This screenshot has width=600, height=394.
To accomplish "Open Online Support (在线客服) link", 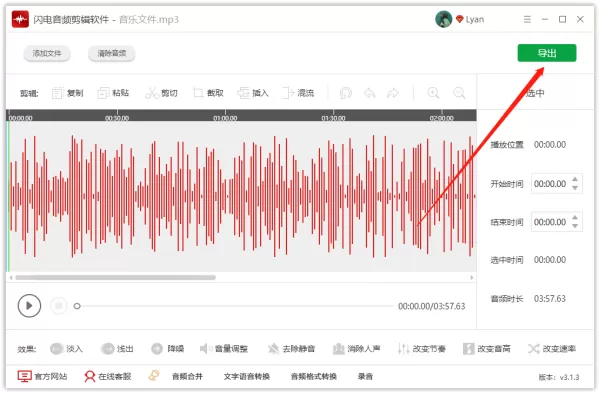I will 108,376.
